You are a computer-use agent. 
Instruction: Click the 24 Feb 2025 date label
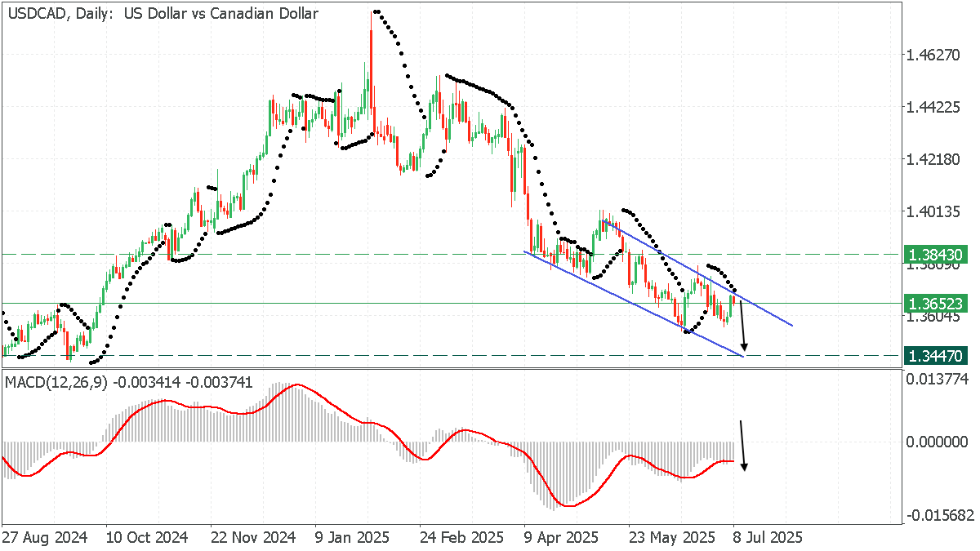461,538
